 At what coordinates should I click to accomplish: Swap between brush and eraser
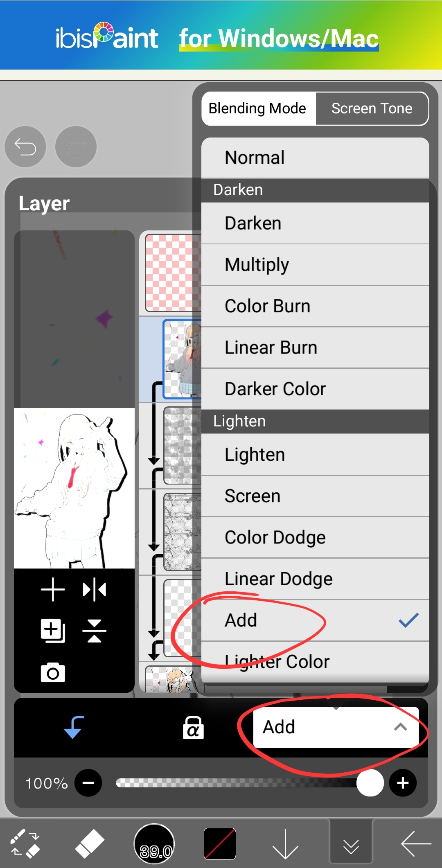tap(25, 843)
